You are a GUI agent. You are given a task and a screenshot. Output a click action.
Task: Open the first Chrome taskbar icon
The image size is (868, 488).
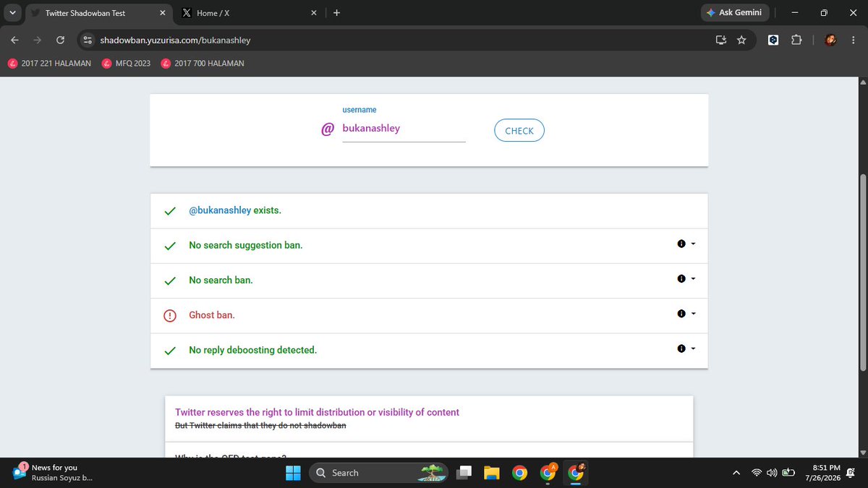(519, 473)
